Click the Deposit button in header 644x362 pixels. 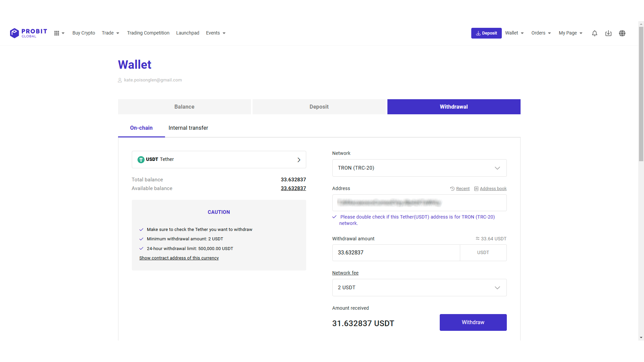point(486,33)
